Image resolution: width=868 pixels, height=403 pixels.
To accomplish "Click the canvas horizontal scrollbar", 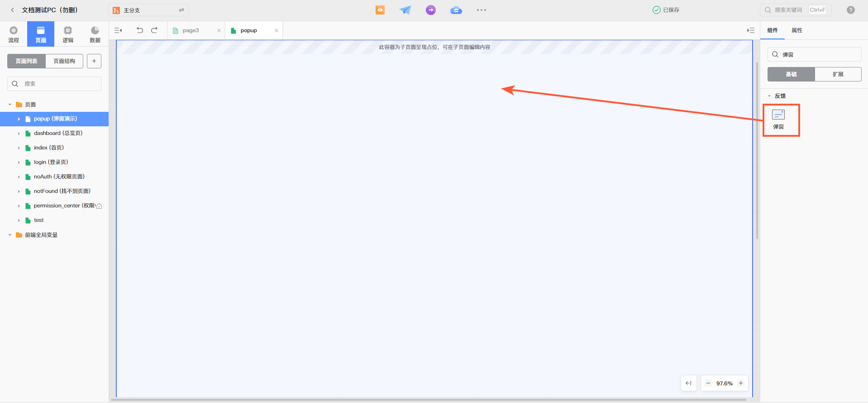I will [428, 400].
